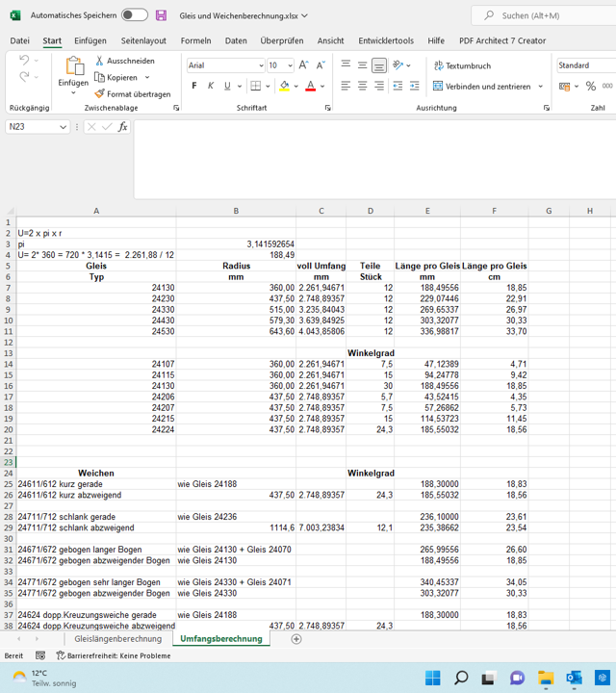The width and height of the screenshot is (616, 693).
Task: Open the Entwicklertools tab
Action: click(x=386, y=40)
